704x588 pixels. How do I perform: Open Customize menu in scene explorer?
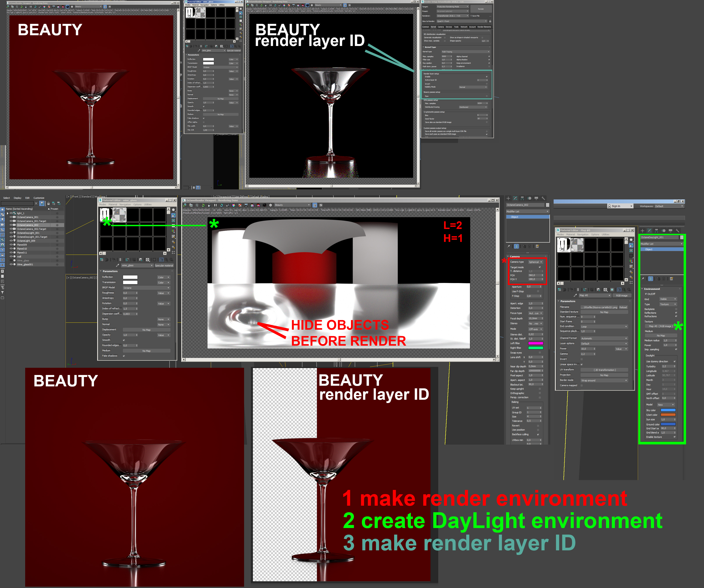39,198
